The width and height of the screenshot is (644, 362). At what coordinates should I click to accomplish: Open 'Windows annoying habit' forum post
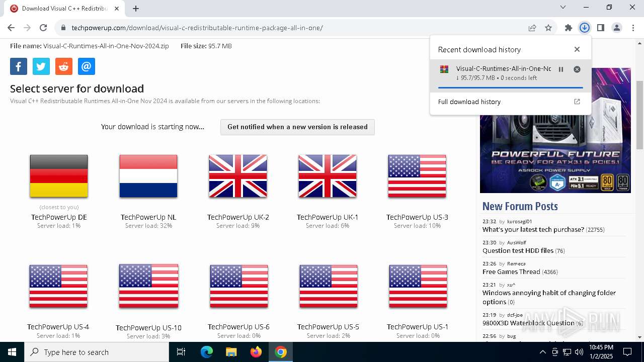[549, 297]
